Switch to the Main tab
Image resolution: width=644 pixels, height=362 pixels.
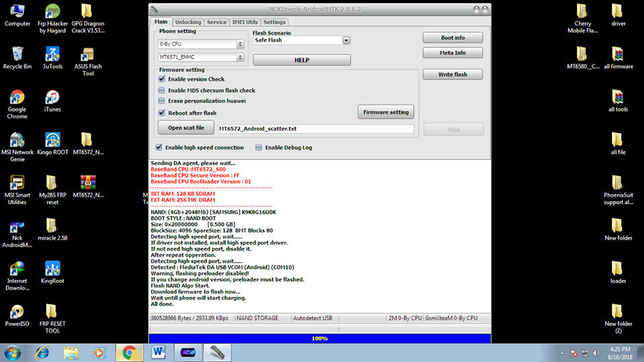[161, 21]
